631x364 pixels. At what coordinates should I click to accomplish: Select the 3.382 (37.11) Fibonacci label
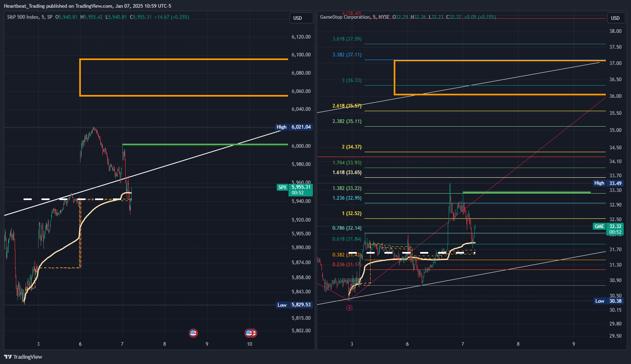pos(347,55)
